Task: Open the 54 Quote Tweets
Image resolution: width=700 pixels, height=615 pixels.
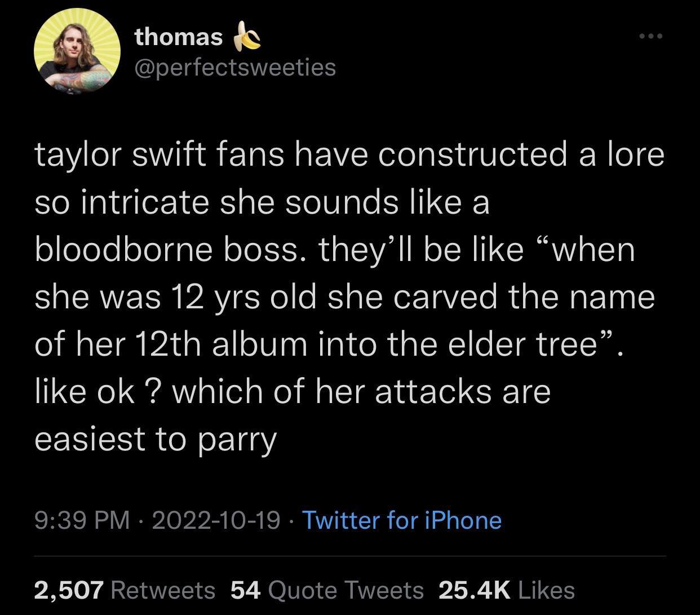Action: point(329,590)
